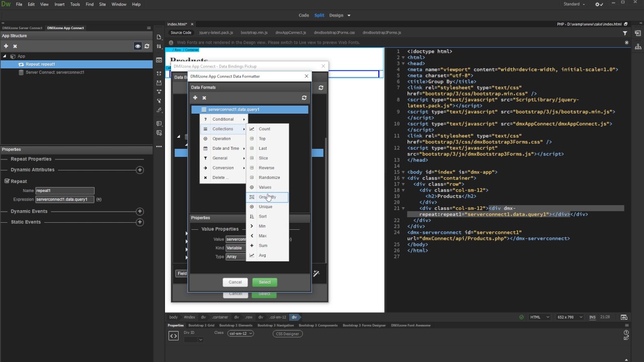The width and height of the screenshot is (644, 362).
Task: Add a Static Event with plus button
Action: click(140, 222)
